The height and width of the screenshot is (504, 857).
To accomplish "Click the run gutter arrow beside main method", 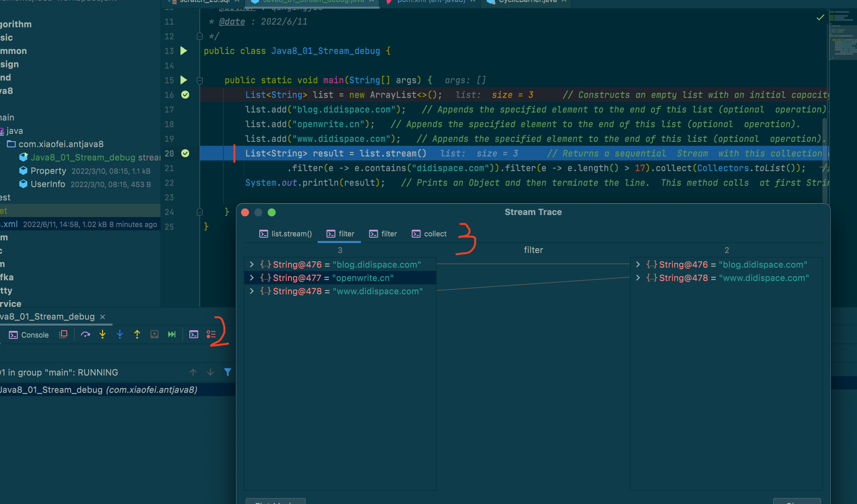I will [184, 80].
